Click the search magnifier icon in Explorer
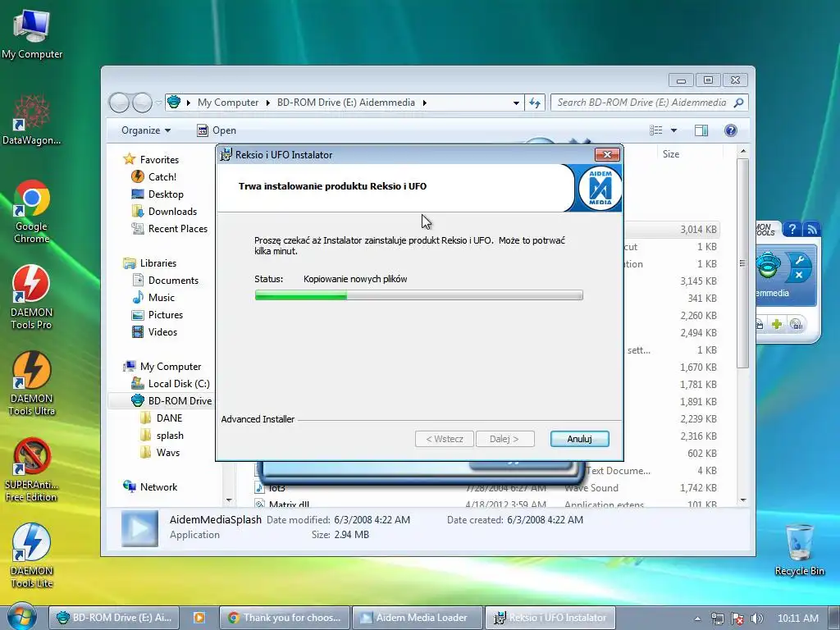 click(739, 103)
